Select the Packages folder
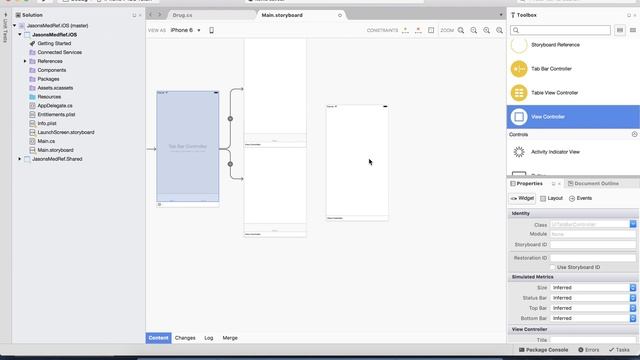Screen dimensions: 640x360 click(x=48, y=79)
